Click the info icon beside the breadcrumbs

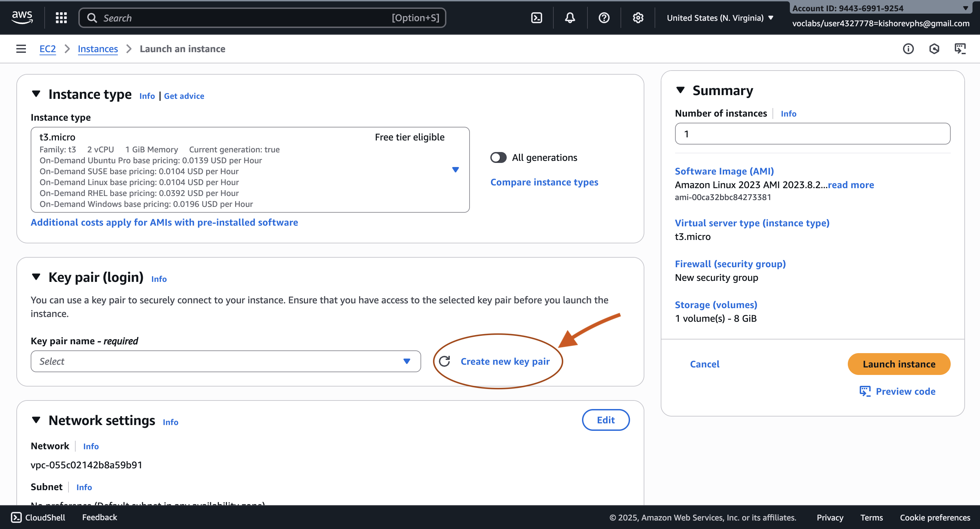[x=908, y=49]
